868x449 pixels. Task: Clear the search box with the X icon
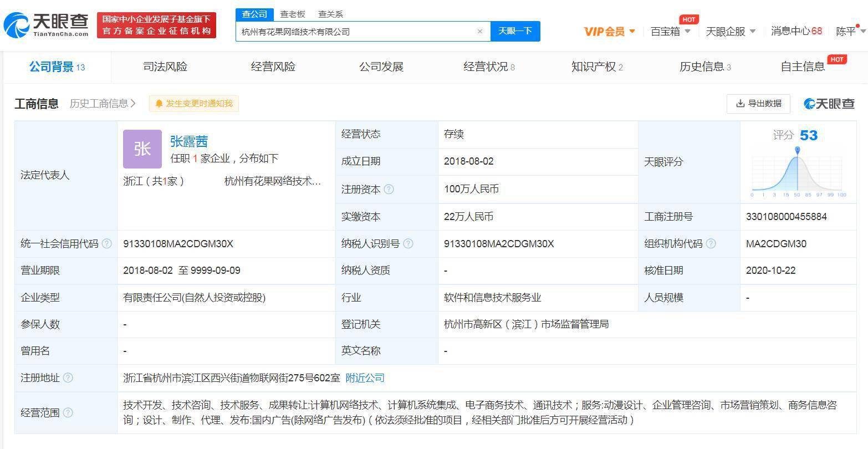click(480, 31)
